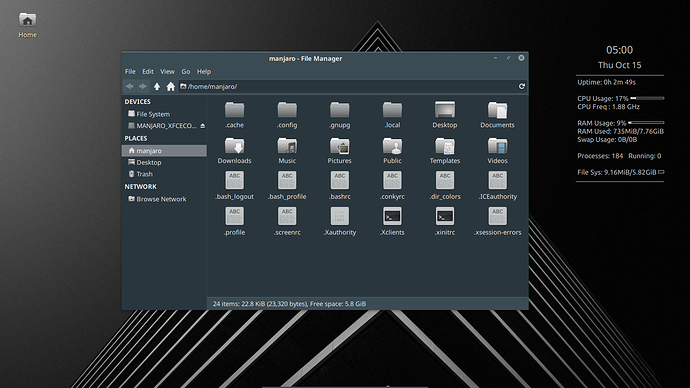Select the .Xclients script file
This screenshot has height=388, width=690.
coord(392,221)
